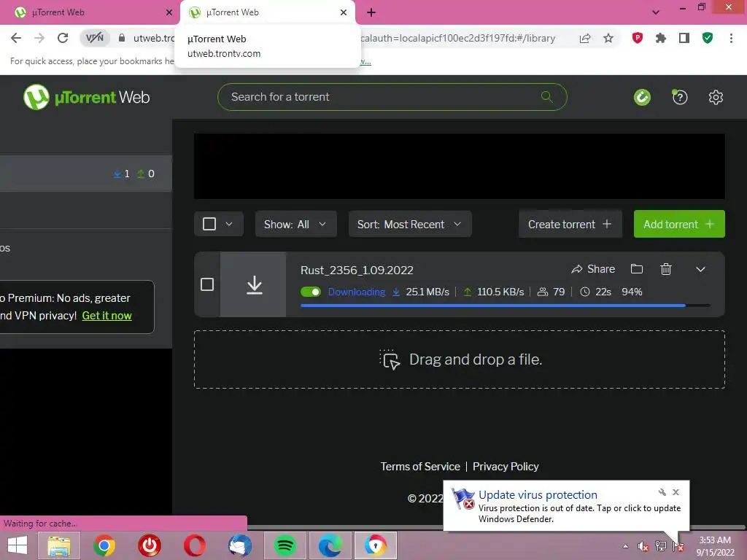This screenshot has height=560, width=747.
Task: Open the browser three-dot menu
Action: click(731, 38)
